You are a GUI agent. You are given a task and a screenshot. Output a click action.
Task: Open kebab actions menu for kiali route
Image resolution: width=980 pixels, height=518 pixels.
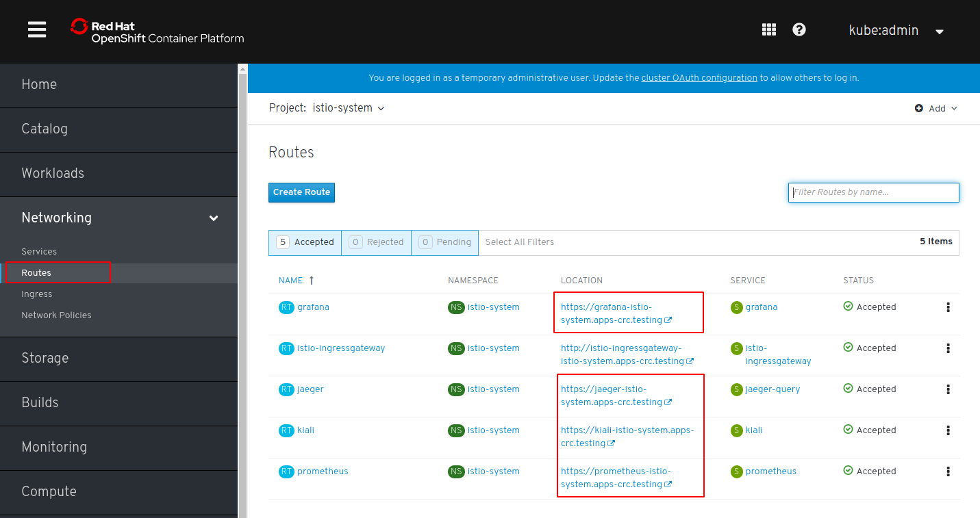coord(948,430)
